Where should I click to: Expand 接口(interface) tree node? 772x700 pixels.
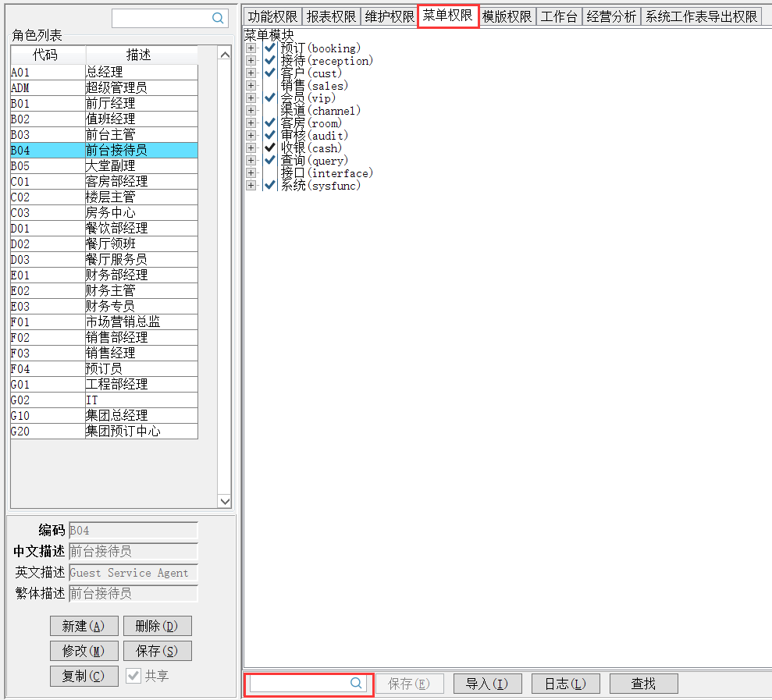(x=251, y=172)
